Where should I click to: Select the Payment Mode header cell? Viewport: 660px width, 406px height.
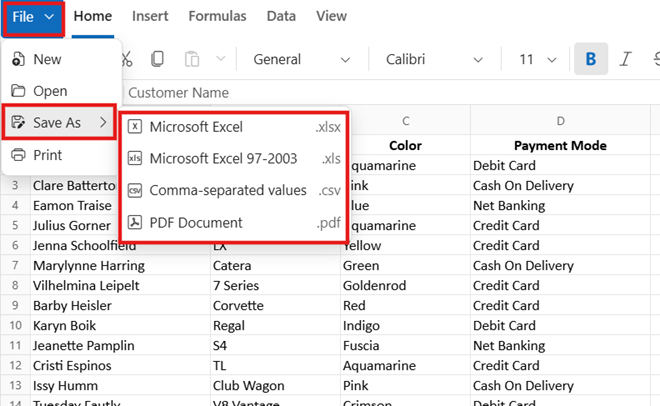click(x=560, y=146)
